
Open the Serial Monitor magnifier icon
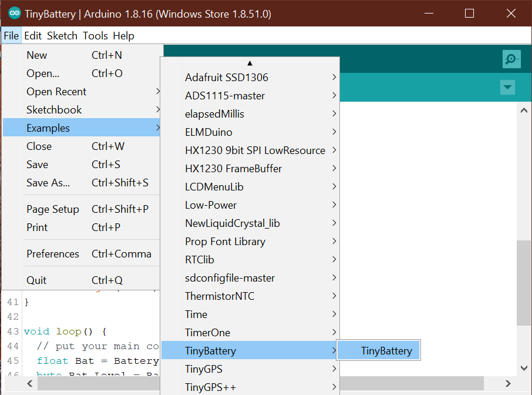[511, 59]
